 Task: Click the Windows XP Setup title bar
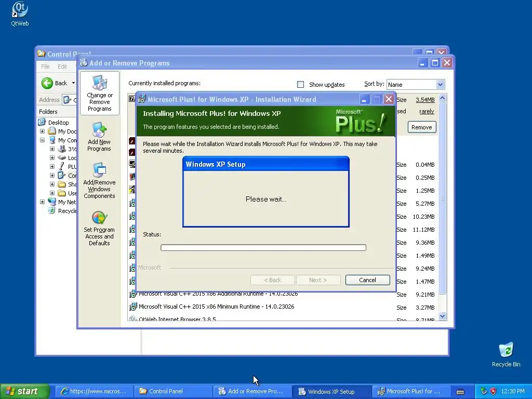coord(265,164)
